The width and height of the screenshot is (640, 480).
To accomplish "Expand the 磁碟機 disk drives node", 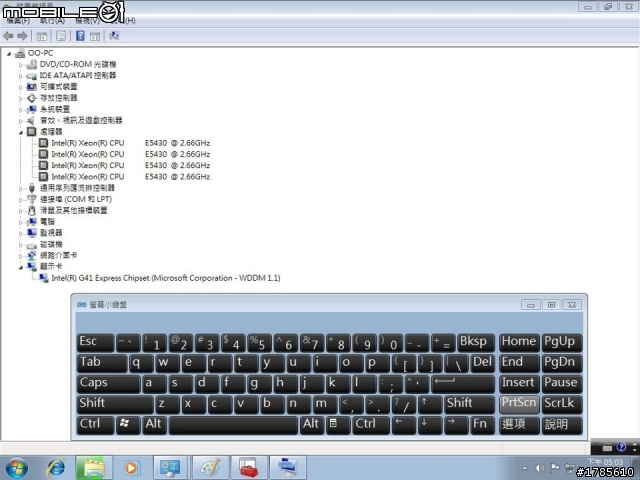I will [20, 245].
